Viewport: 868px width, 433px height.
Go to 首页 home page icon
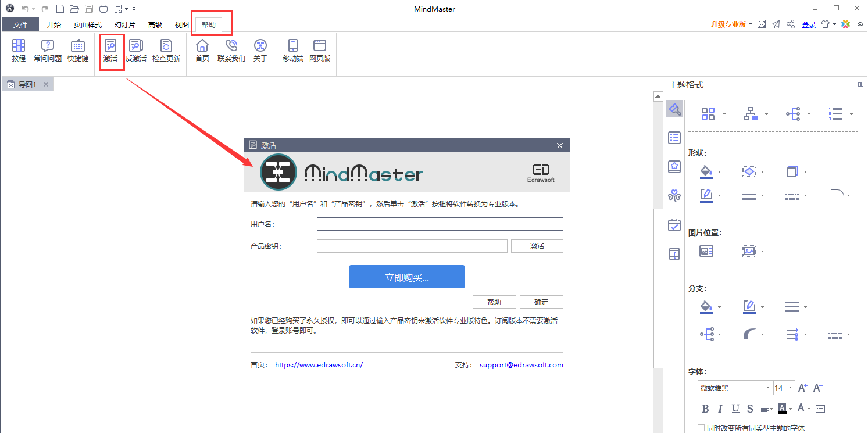[202, 51]
